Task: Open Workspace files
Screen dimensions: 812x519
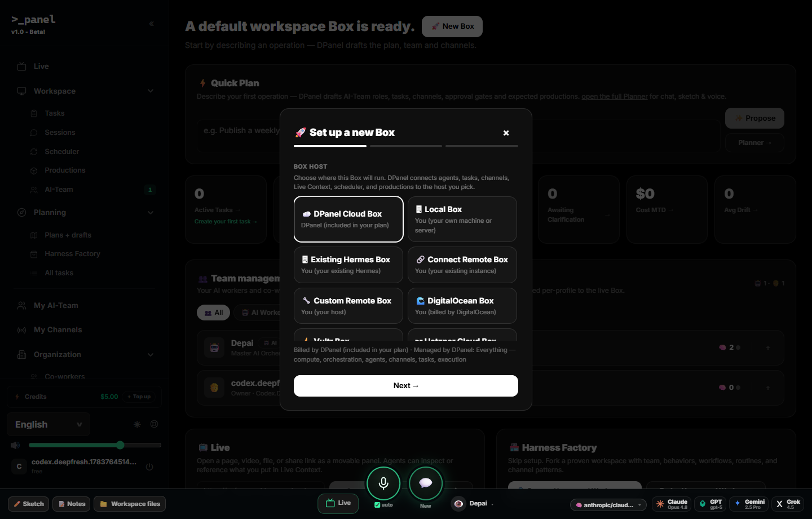Action: pos(130,504)
